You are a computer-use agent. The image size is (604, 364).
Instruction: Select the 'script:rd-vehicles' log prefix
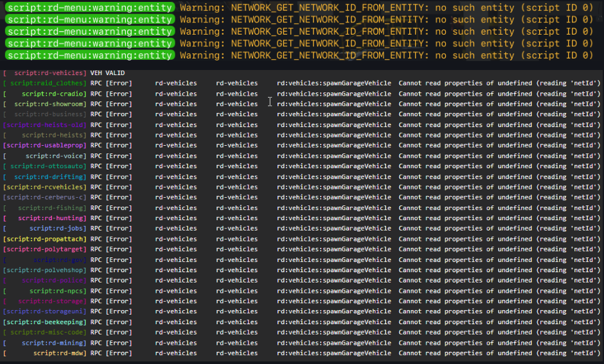pos(45,73)
